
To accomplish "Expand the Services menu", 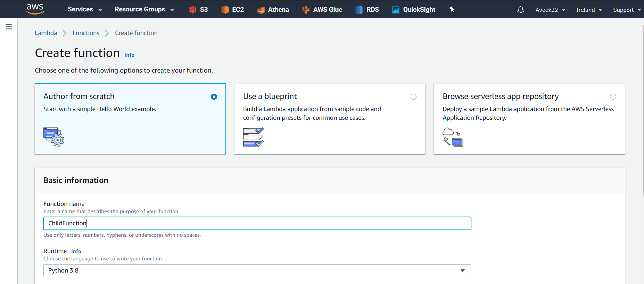I will 85,9.
